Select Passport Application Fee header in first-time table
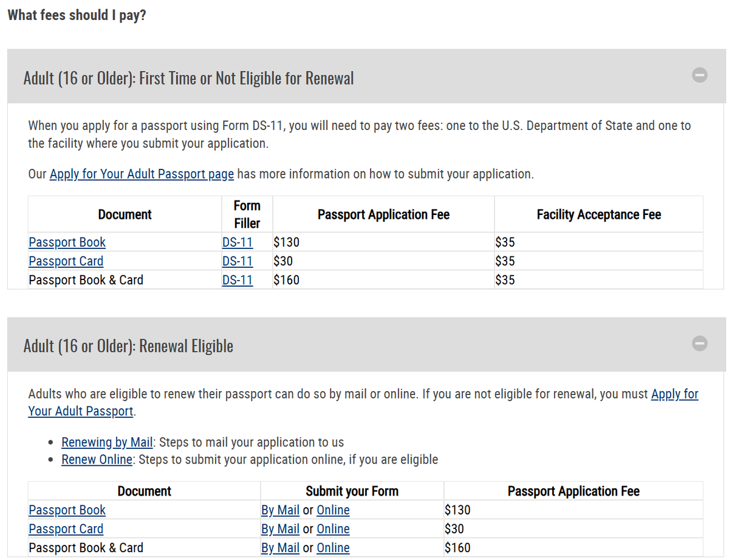729x560 pixels. pyautogui.click(x=383, y=214)
